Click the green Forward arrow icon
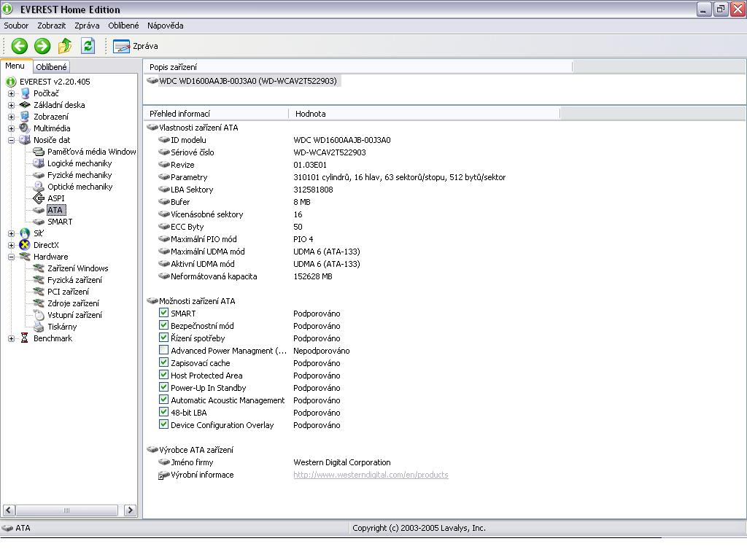 coord(42,46)
